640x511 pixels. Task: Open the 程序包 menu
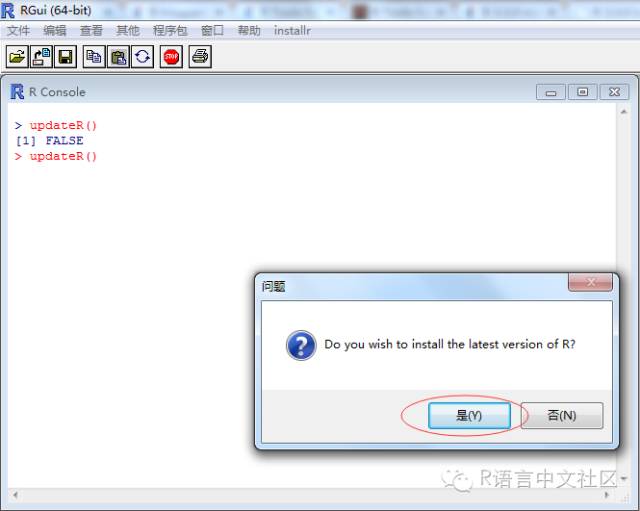pos(170,31)
